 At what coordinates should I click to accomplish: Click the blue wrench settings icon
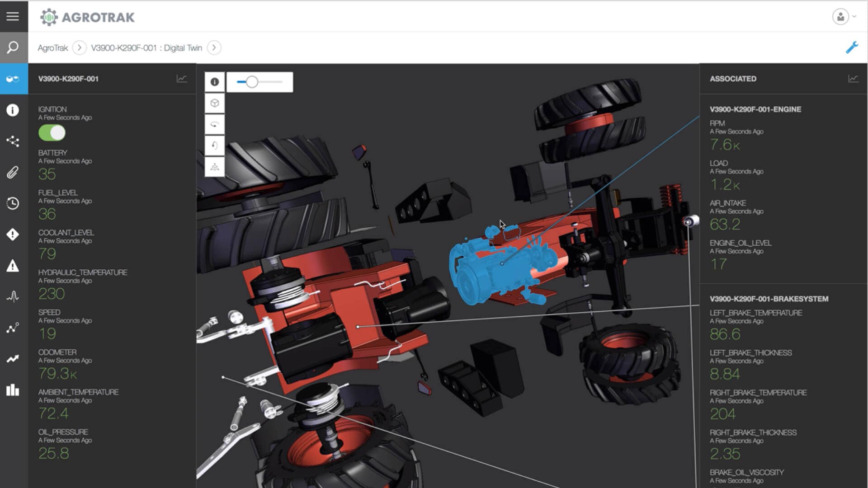[852, 47]
